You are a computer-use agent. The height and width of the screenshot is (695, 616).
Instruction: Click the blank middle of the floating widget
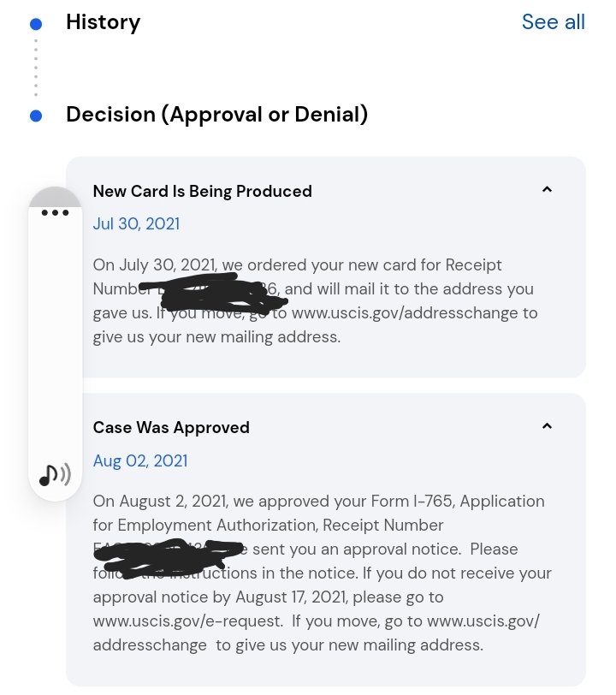coord(56,342)
